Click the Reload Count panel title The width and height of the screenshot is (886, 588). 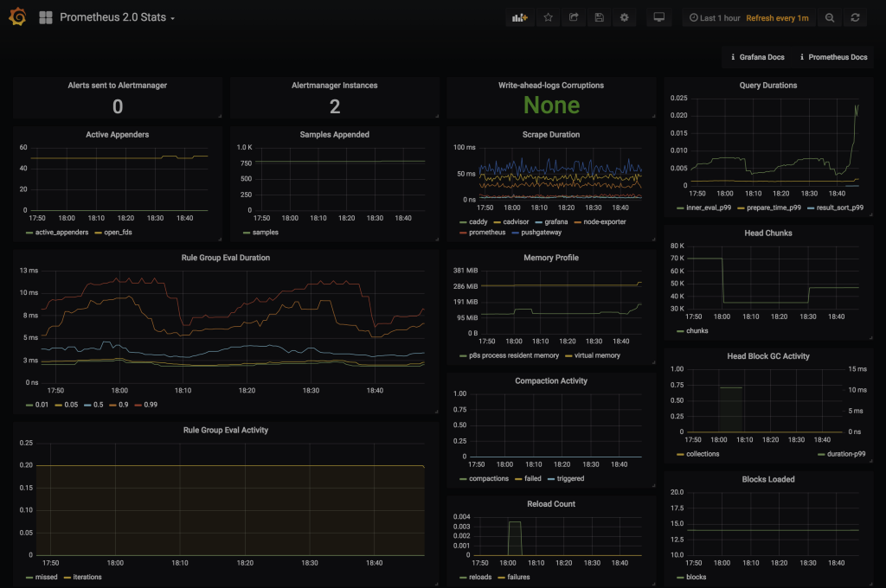pyautogui.click(x=551, y=504)
